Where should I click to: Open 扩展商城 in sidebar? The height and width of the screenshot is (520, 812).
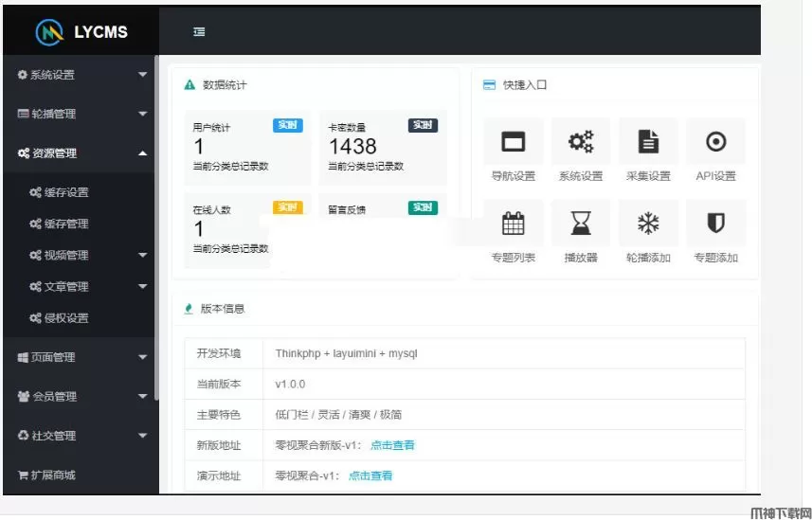pos(53,475)
